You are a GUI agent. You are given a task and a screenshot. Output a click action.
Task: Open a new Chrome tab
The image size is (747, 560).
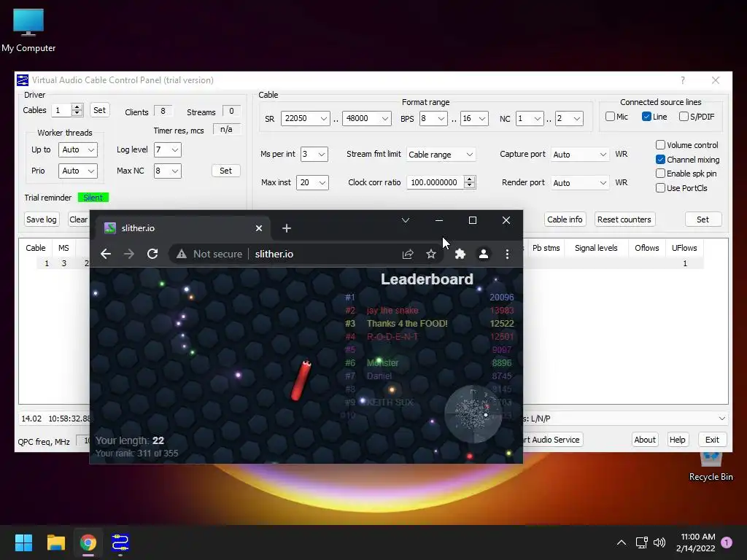coord(286,228)
